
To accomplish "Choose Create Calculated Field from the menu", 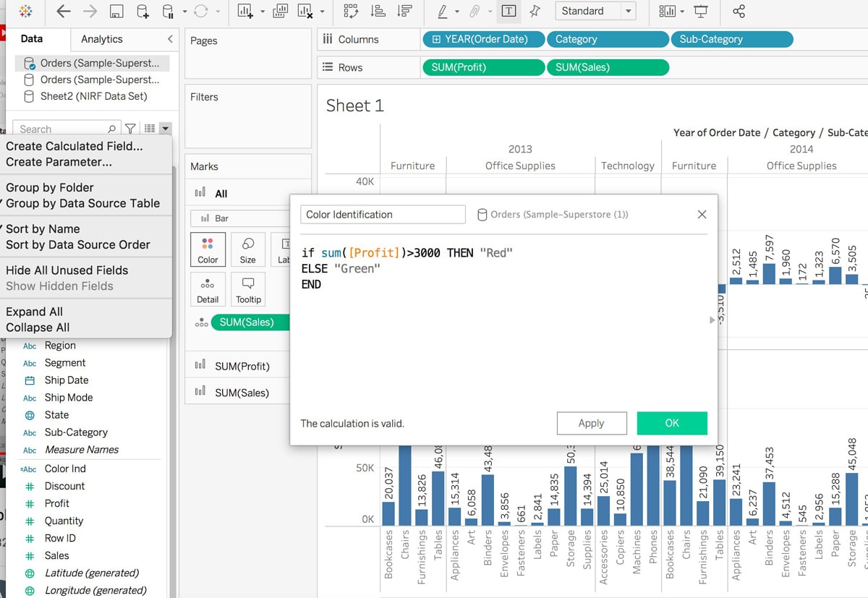I will pyautogui.click(x=74, y=146).
